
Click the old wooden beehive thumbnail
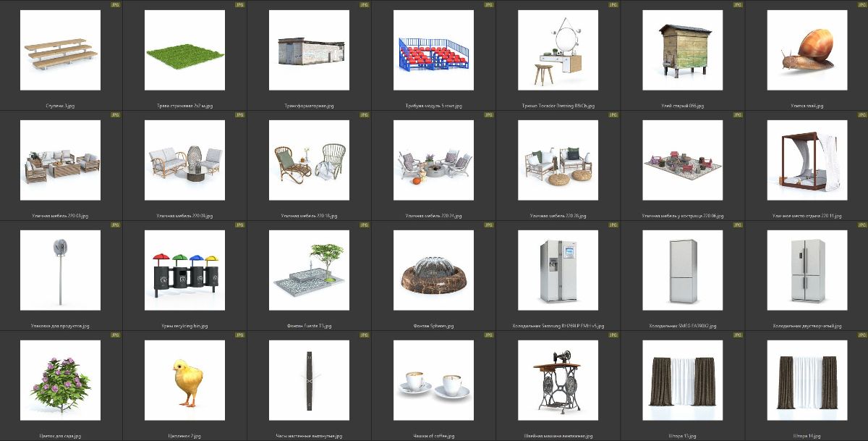tap(682, 51)
